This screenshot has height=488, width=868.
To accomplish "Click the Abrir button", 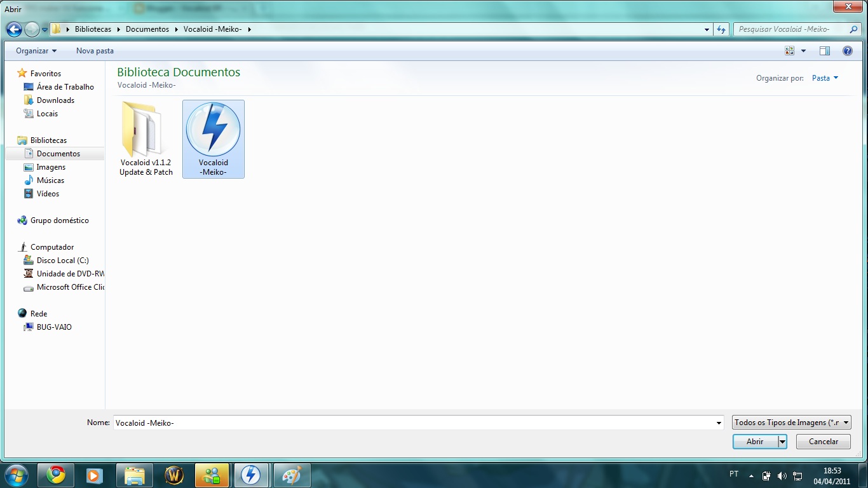I will pos(755,442).
